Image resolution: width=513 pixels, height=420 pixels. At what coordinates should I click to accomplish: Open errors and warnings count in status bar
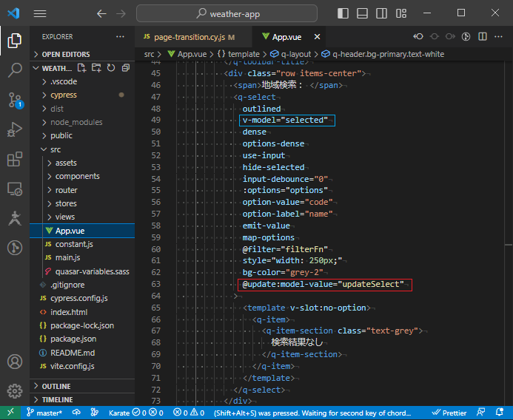pyautogui.click(x=189, y=413)
